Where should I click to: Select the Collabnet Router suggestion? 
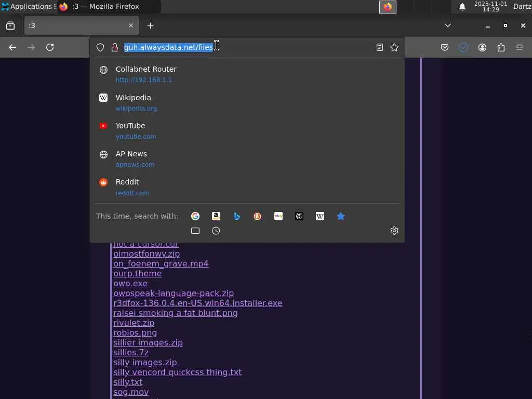(x=247, y=74)
